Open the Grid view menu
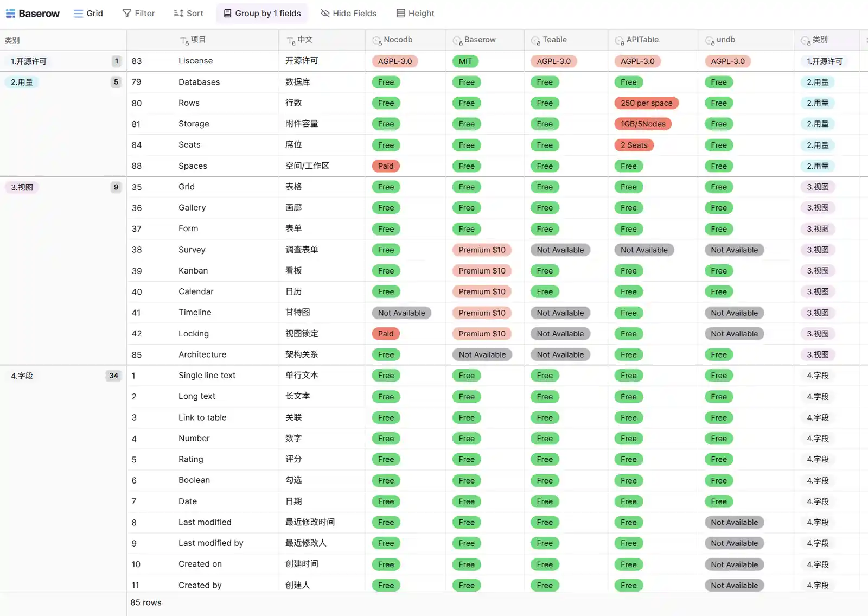This screenshot has width=868, height=616. (x=88, y=14)
